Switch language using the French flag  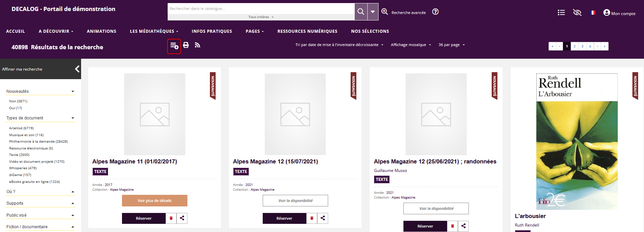pos(593,13)
